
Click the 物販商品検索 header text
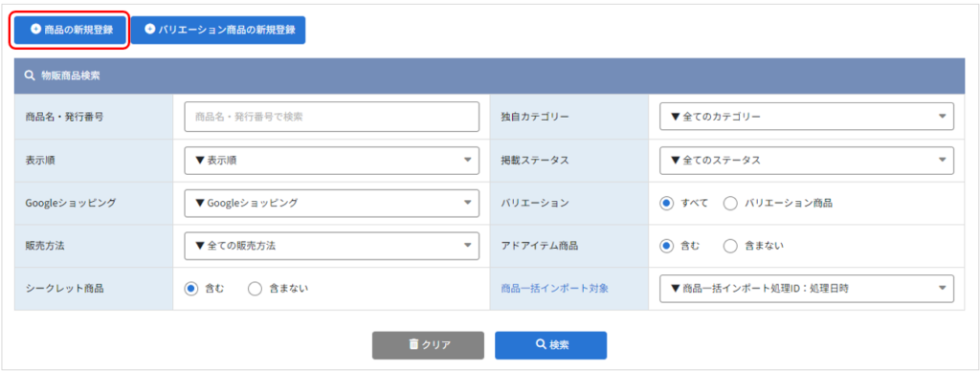pyautogui.click(x=71, y=76)
